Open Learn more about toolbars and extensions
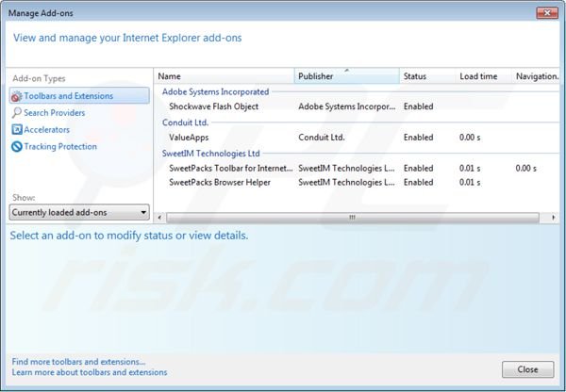Image resolution: width=566 pixels, height=392 pixels. pos(90,372)
